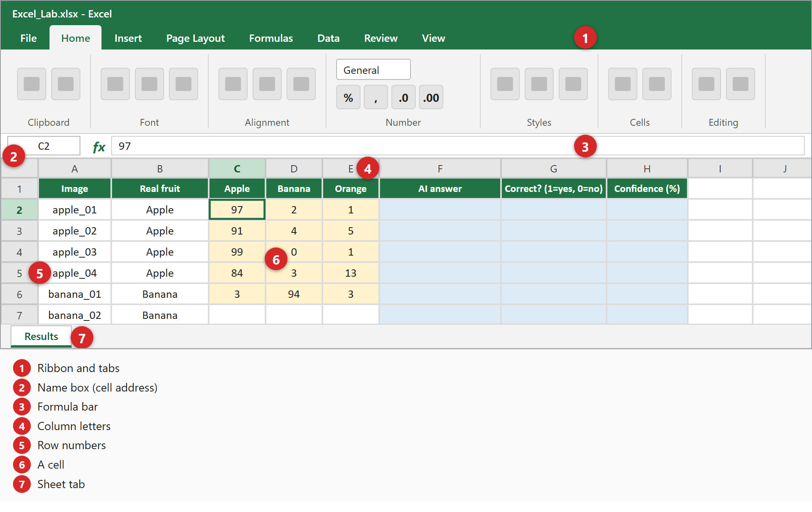Open the File tab

click(x=28, y=38)
